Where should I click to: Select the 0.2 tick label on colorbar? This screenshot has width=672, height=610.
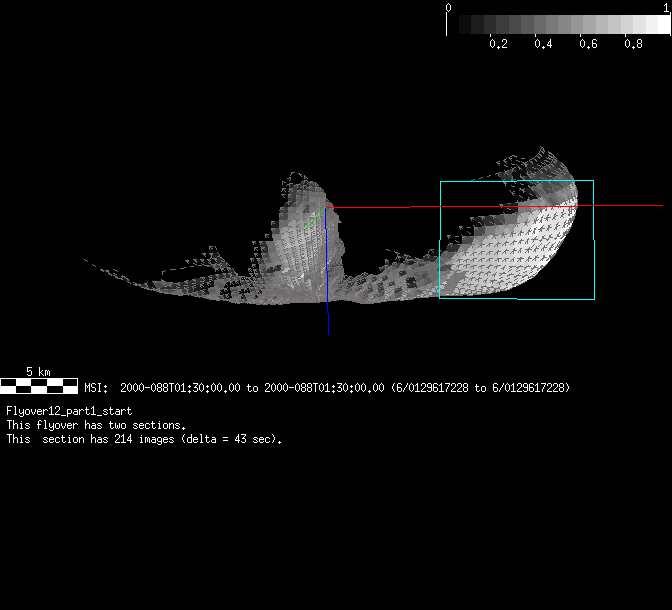[497, 44]
